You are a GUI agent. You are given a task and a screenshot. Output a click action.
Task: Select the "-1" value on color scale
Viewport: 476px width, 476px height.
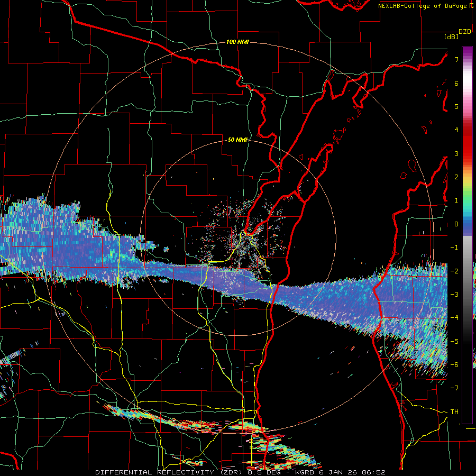point(454,248)
